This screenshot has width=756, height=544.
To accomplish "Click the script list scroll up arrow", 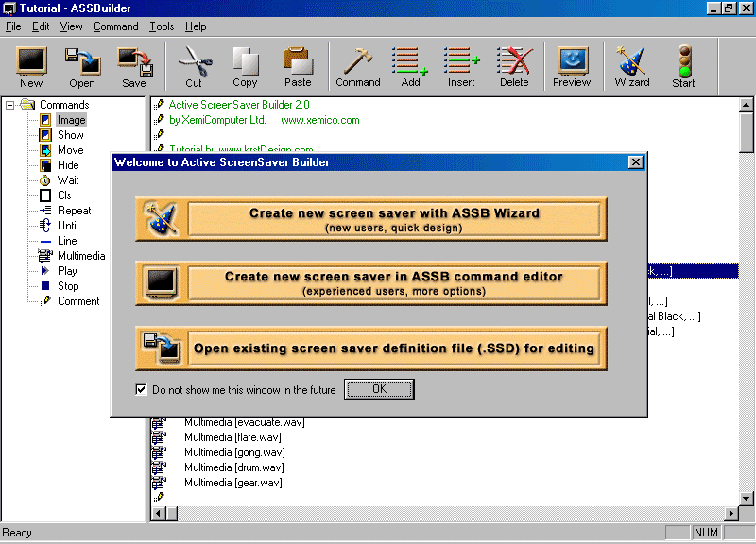I will 746,105.
